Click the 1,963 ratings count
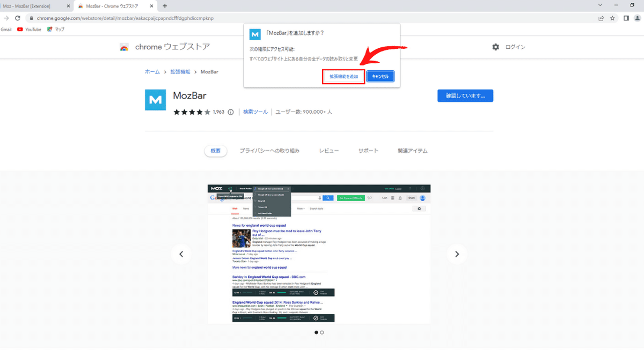644x362 pixels. click(x=218, y=112)
